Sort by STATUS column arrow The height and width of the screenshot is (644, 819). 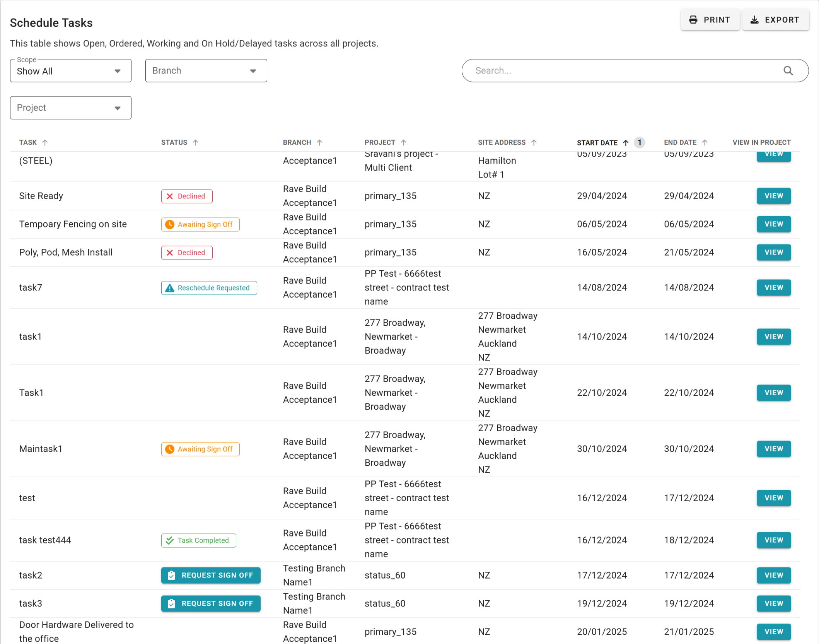pyautogui.click(x=196, y=143)
